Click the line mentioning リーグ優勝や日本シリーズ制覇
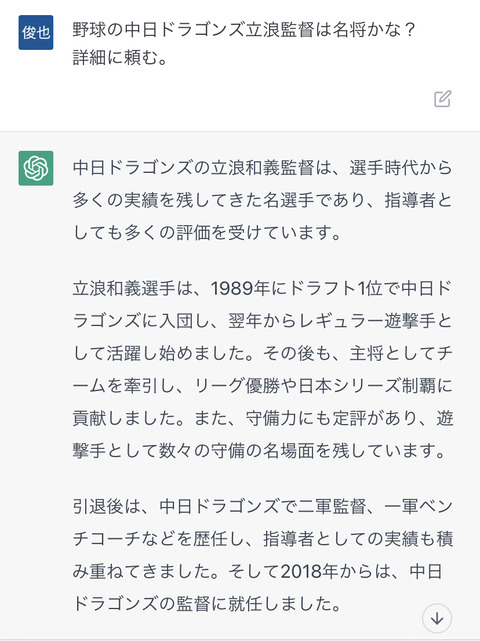This screenshot has width=480, height=641. point(262,385)
